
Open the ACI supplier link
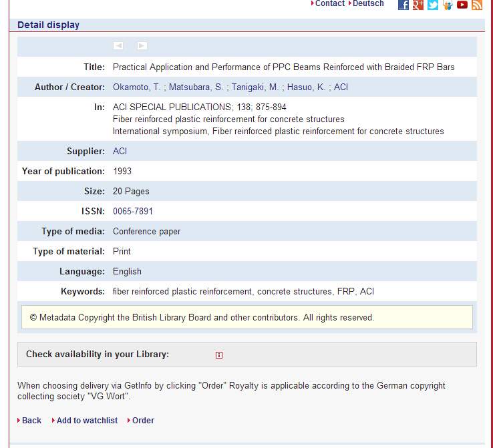point(120,151)
